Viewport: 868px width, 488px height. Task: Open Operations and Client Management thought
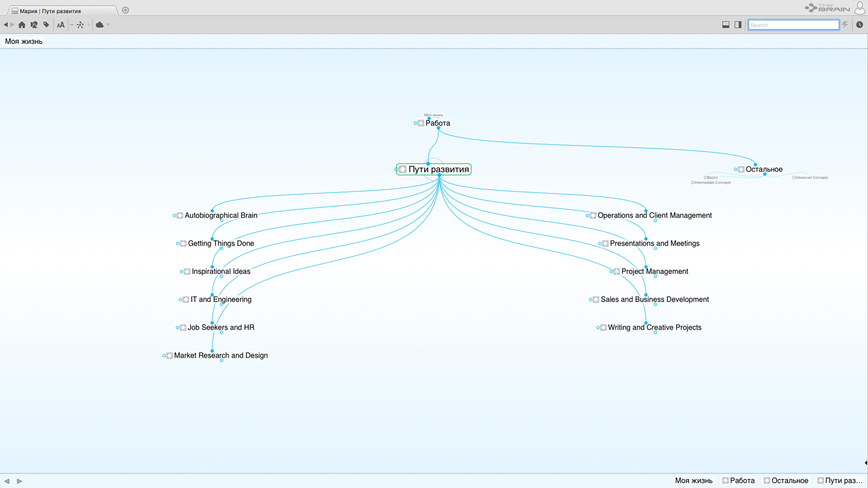[x=655, y=216]
